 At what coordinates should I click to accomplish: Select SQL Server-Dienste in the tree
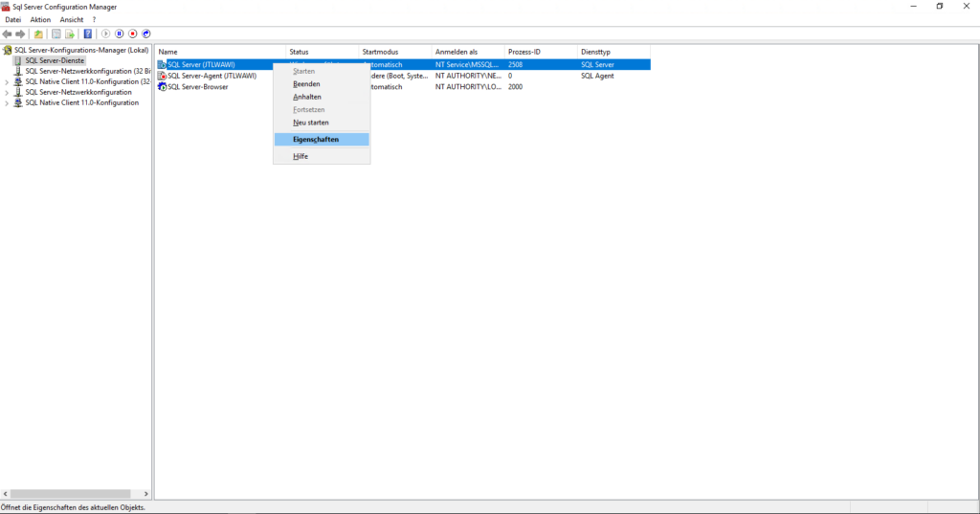(55, 60)
